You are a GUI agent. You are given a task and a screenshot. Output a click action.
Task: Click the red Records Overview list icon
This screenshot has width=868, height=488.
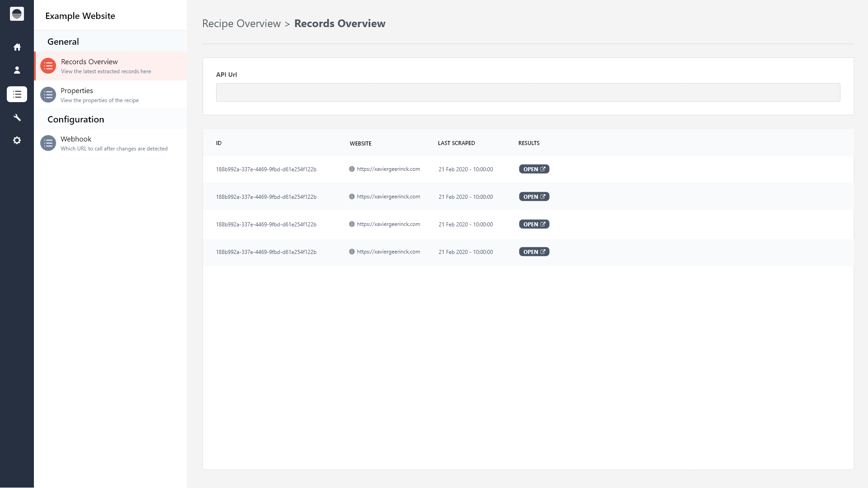(48, 66)
